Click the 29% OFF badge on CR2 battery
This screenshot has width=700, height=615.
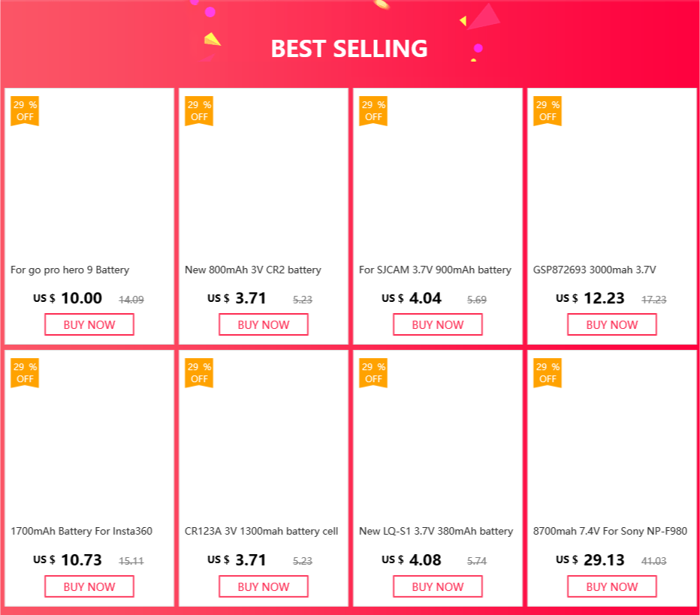tap(199, 110)
